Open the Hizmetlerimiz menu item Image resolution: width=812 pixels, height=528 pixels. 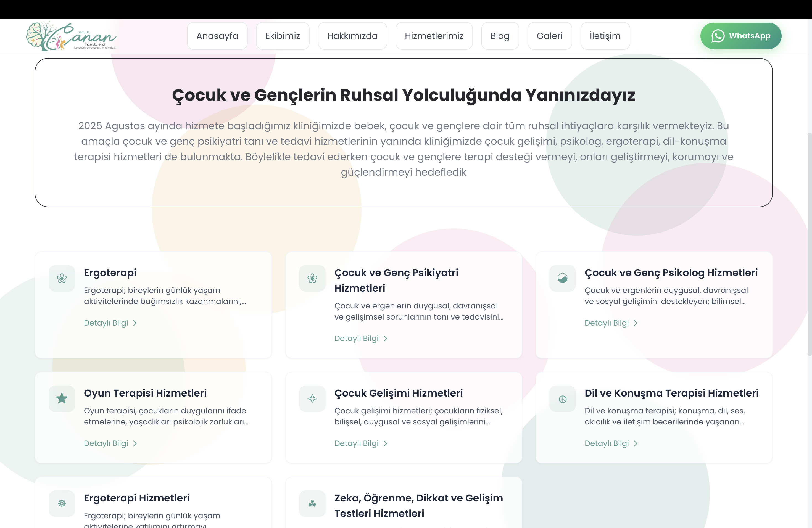tap(434, 36)
